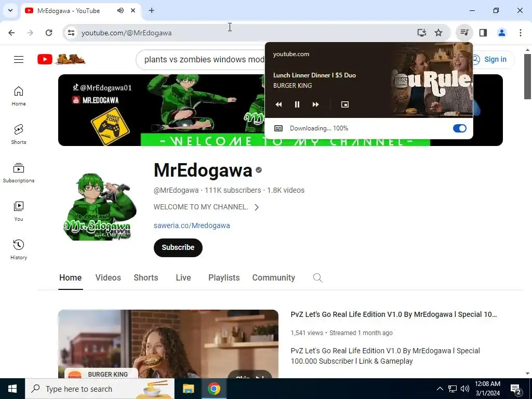The height and width of the screenshot is (399, 532).
Task: Open the taskbar volume control
Action: coord(465,389)
